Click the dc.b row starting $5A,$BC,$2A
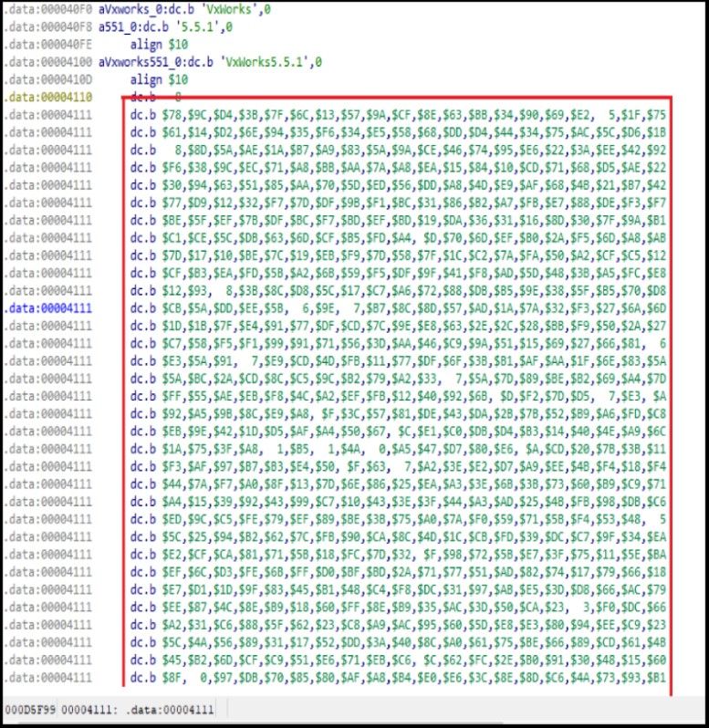 pos(398,379)
